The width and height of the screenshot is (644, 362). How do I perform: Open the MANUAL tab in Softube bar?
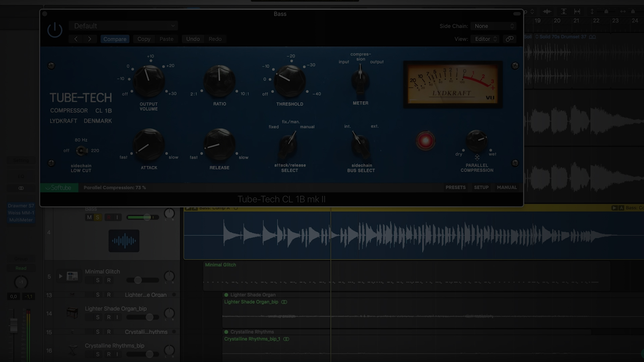506,187
